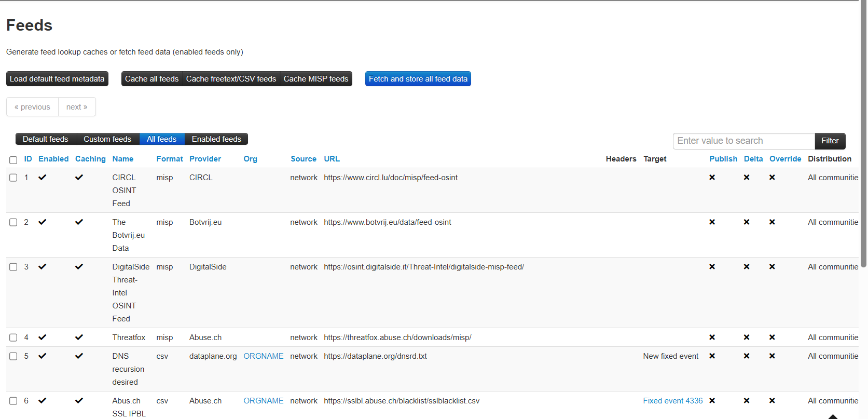The image size is (868, 419).
Task: Open the Fixed event 4336 link
Action: (x=672, y=401)
